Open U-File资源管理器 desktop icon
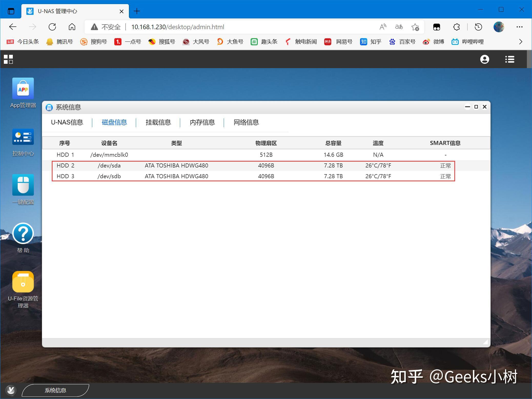532x399 pixels. pyautogui.click(x=23, y=282)
